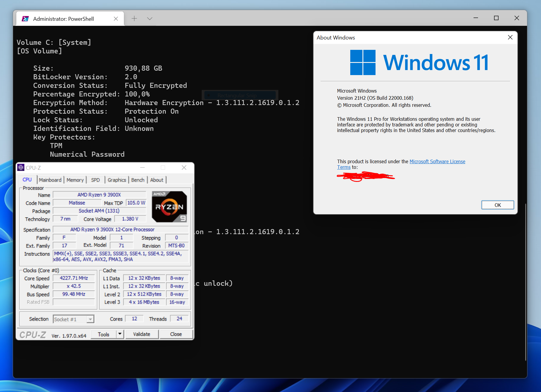Minimize the PowerShell terminal window
The image size is (541, 392).
pos(476,18)
